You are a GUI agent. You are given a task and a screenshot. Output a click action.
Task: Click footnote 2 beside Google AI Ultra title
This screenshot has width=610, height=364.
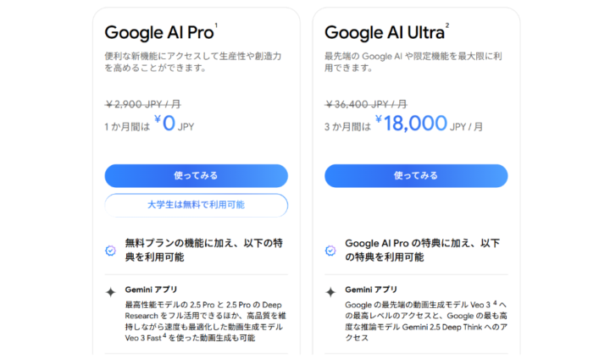[x=447, y=25]
